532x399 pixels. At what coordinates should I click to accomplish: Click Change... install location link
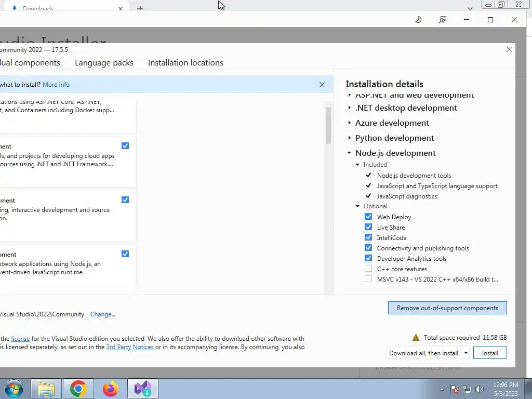[103, 314]
